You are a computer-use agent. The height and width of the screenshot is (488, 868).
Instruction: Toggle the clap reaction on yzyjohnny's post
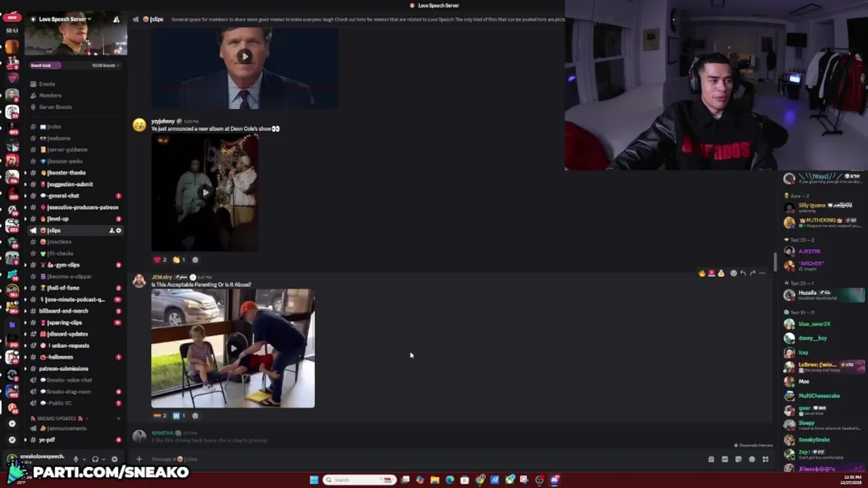(179, 260)
